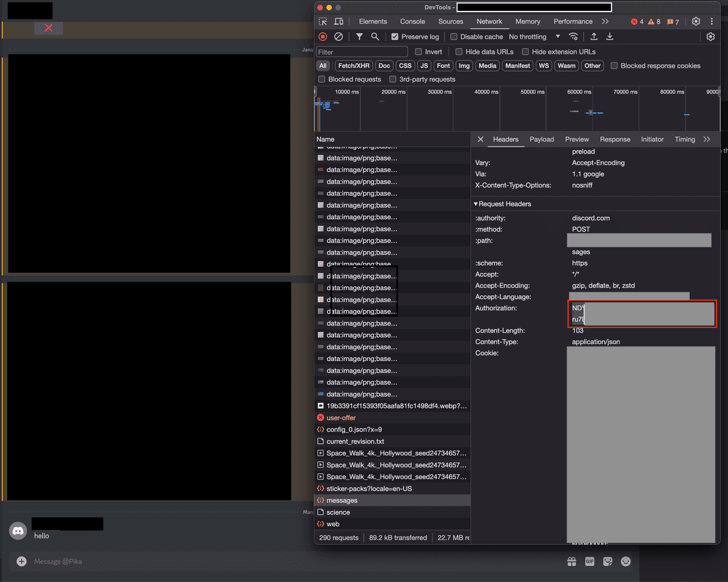
Task: Select the current_revision.txt request
Action: point(392,441)
